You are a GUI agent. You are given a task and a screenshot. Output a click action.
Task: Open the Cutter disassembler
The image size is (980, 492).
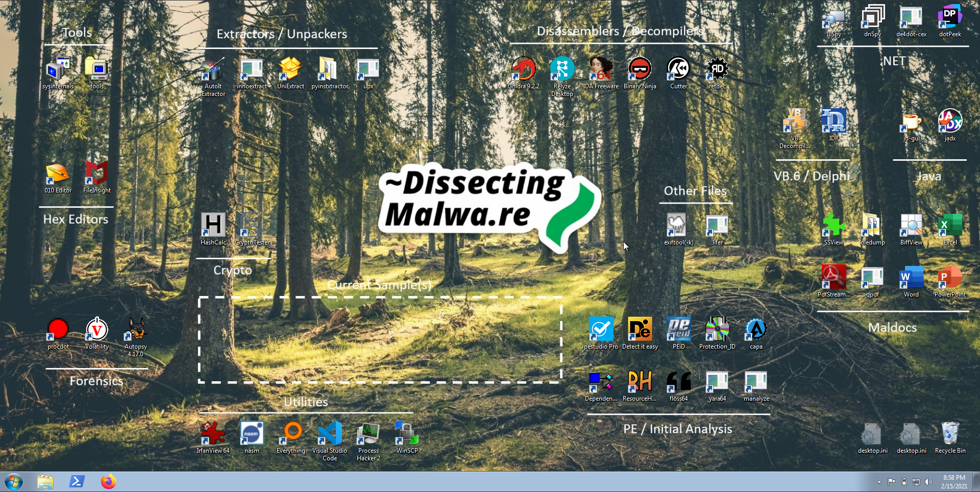[678, 73]
